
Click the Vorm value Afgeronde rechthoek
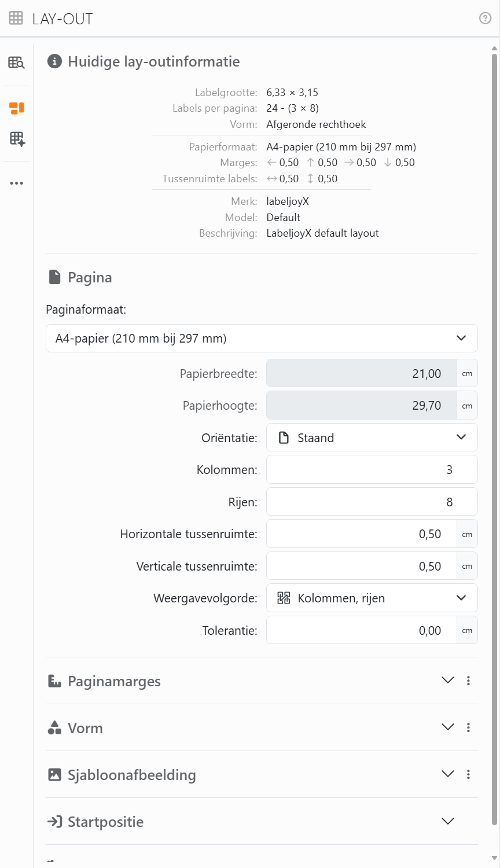coord(316,124)
